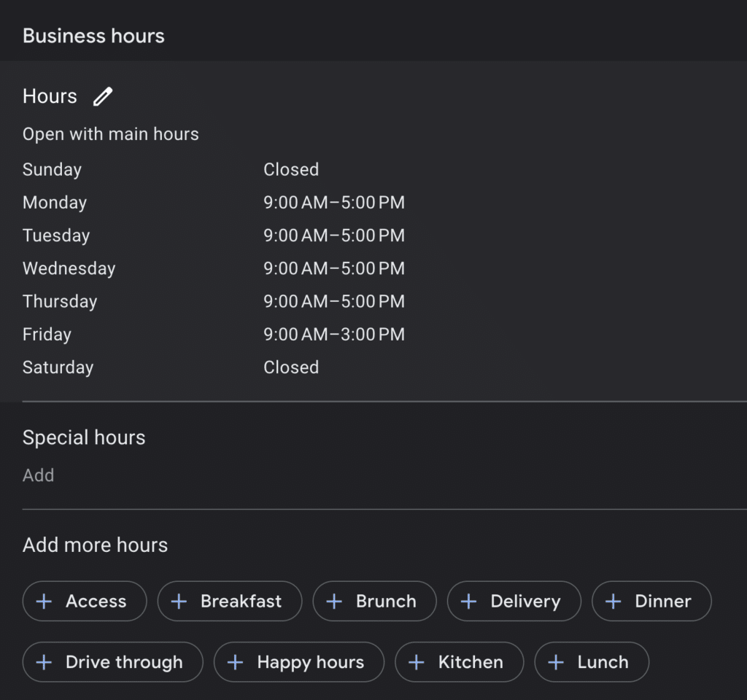747x700 pixels.
Task: Click Add under Special hours
Action: pos(38,475)
